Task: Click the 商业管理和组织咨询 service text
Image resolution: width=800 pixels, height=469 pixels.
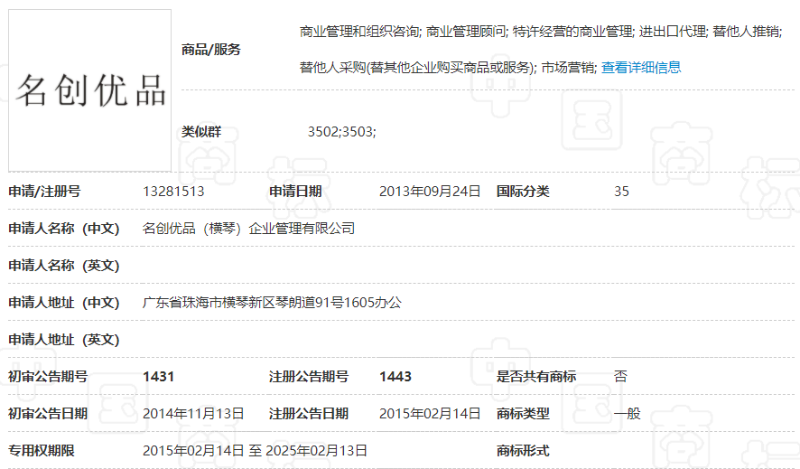Action: 359,32
